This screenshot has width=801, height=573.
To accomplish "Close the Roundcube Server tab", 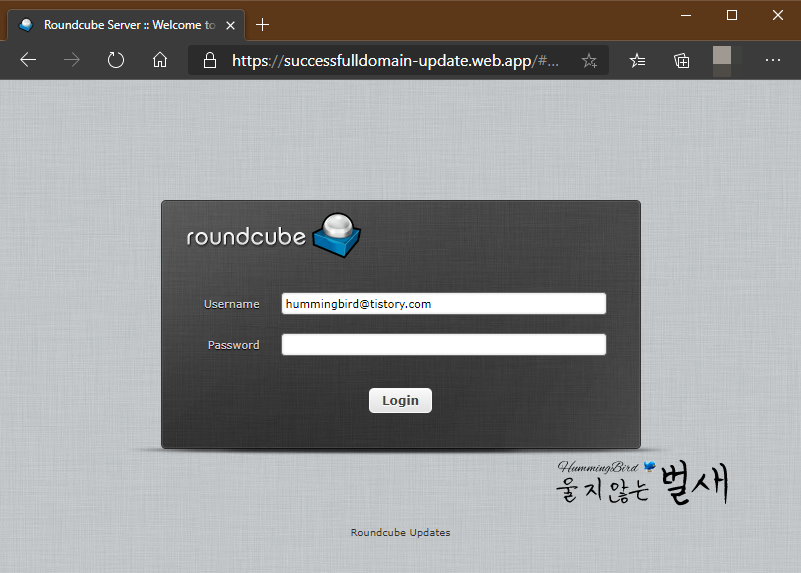I will click(230, 25).
